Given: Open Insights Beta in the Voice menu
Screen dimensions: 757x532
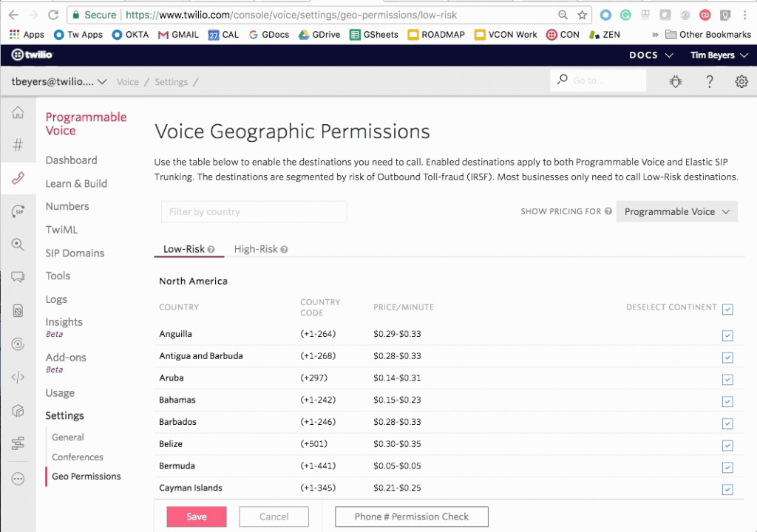Looking at the screenshot, I should (64, 327).
